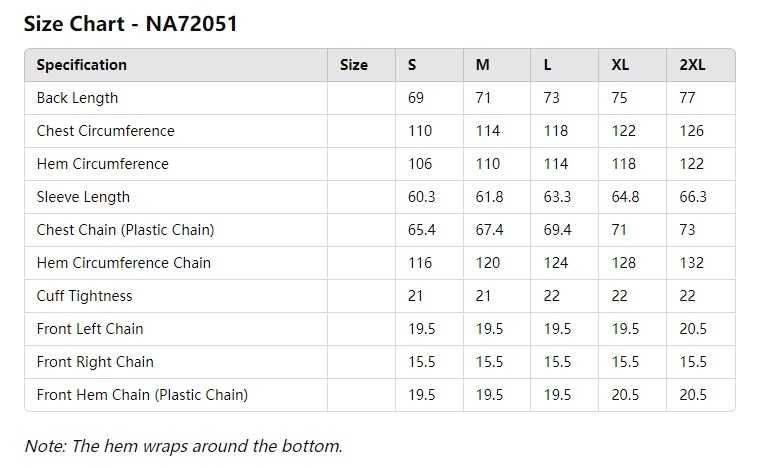
Task: Select the S size column header
Action: (x=412, y=65)
